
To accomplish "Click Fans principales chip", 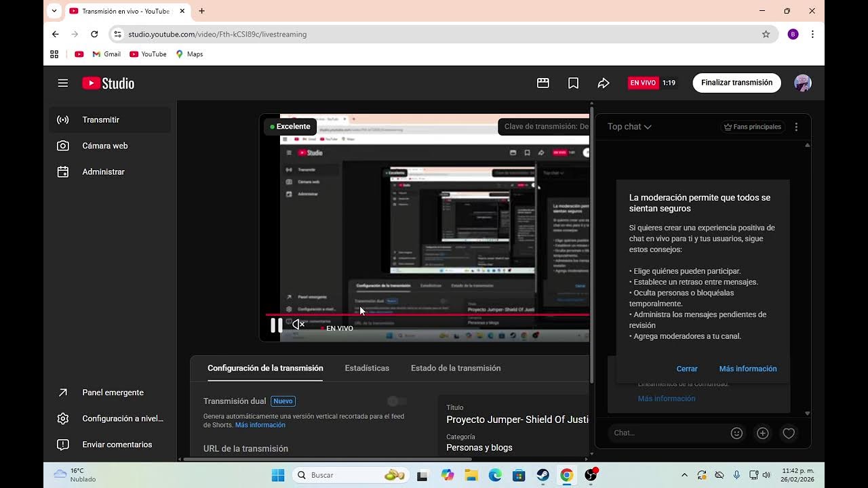I will point(752,127).
